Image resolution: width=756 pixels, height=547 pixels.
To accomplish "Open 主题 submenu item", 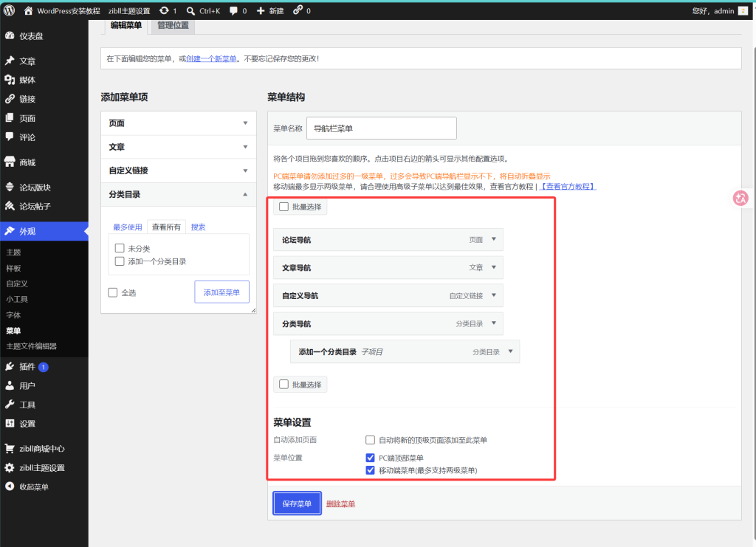I will click(x=13, y=252).
